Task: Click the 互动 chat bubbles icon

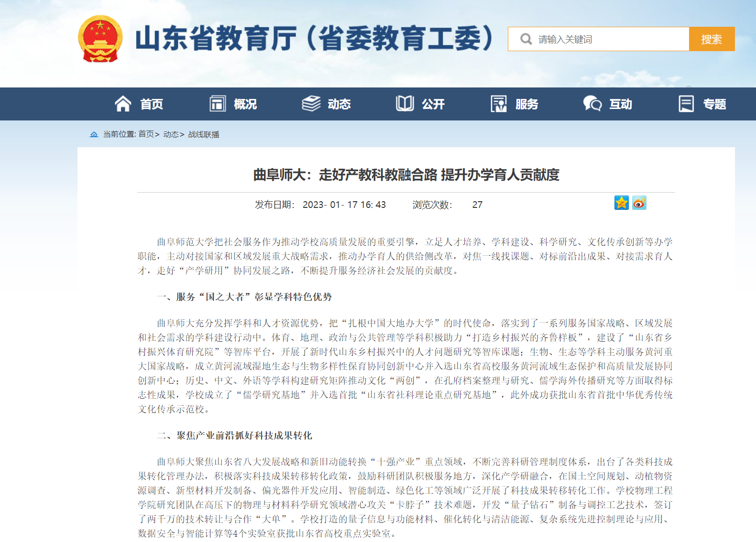Action: (592, 104)
